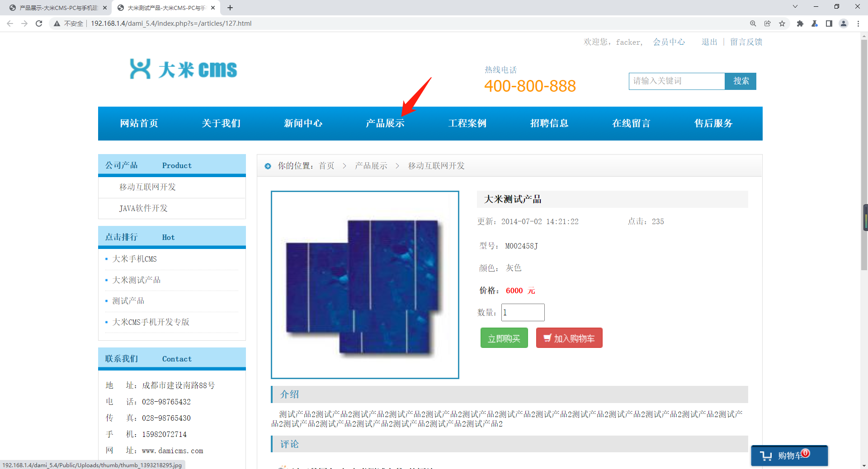Click the breadcrumb location icon beside 你的位置
The width and height of the screenshot is (868, 469).
(x=268, y=166)
